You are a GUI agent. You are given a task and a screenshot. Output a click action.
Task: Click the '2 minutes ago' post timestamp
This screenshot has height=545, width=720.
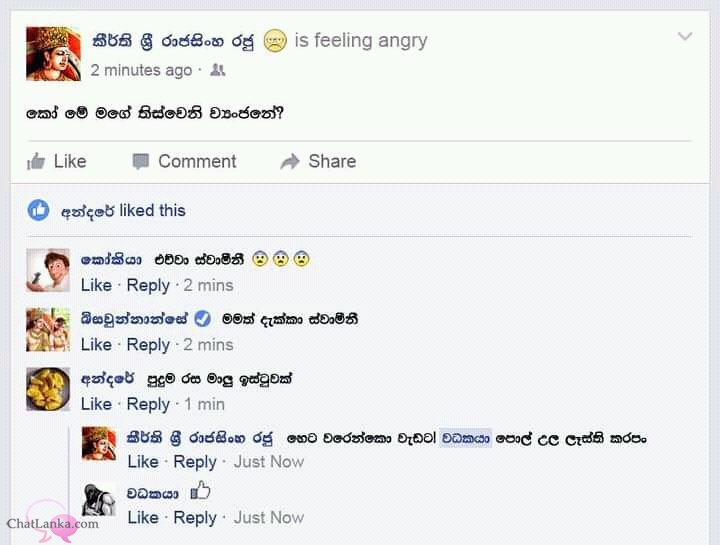click(x=141, y=70)
